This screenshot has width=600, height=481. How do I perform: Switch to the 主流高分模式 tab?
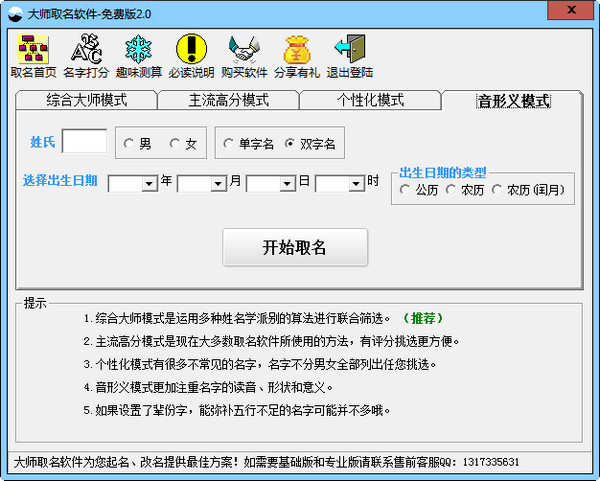(x=228, y=100)
